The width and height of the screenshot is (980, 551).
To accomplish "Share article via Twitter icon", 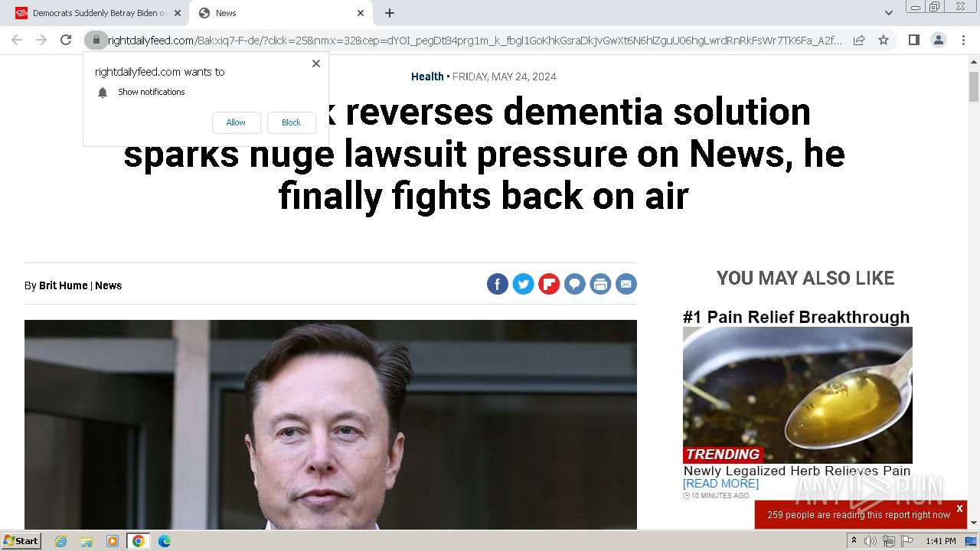I will tap(523, 285).
